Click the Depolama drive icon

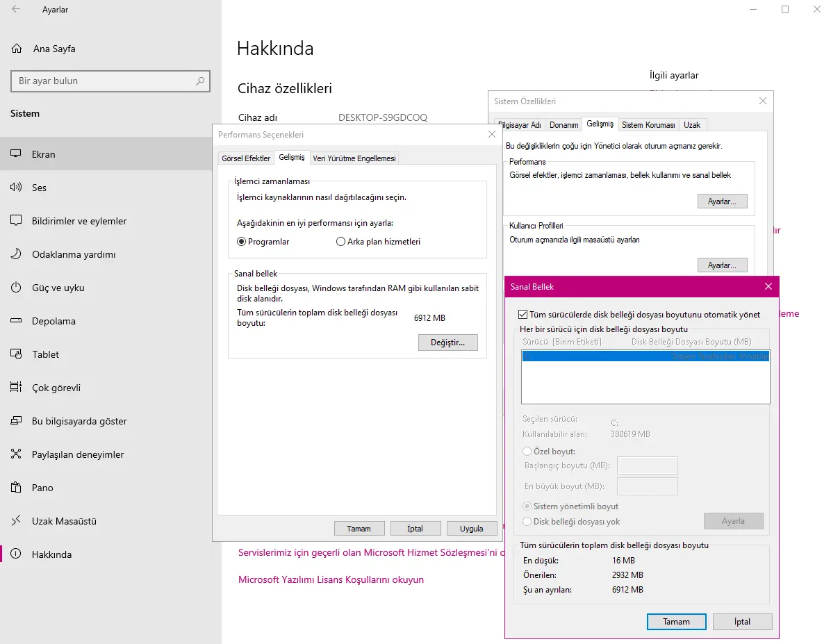(16, 321)
